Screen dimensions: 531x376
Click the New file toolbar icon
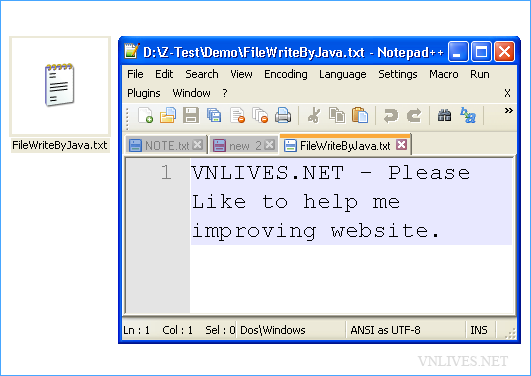146,115
